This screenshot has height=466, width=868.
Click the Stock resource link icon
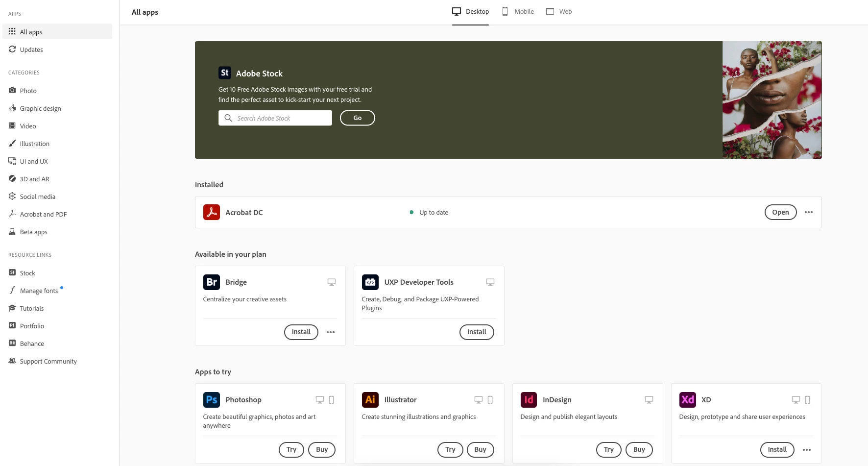coord(12,272)
